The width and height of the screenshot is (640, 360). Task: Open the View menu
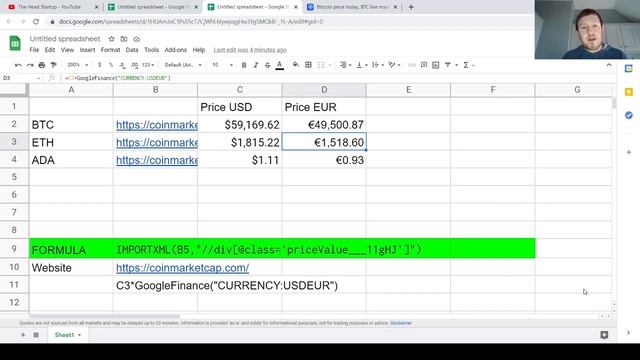tap(67, 50)
